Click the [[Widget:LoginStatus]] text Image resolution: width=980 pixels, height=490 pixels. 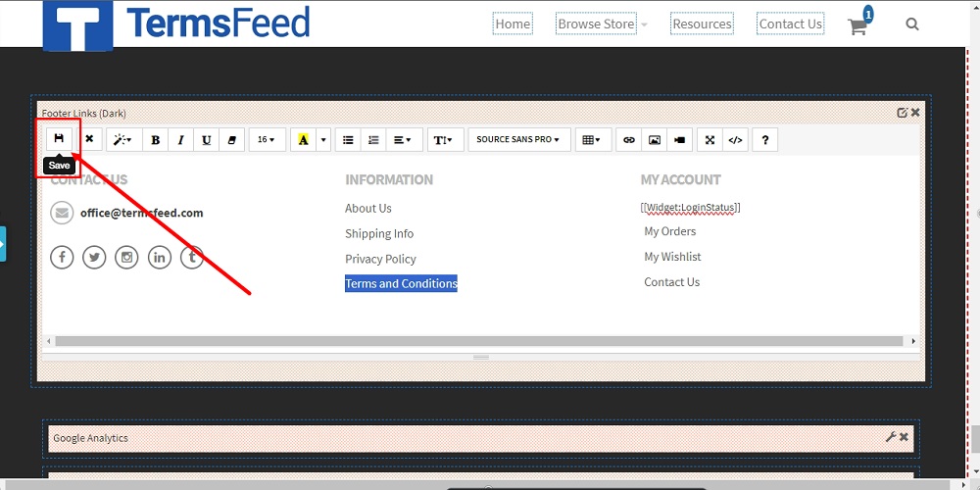[x=691, y=207]
